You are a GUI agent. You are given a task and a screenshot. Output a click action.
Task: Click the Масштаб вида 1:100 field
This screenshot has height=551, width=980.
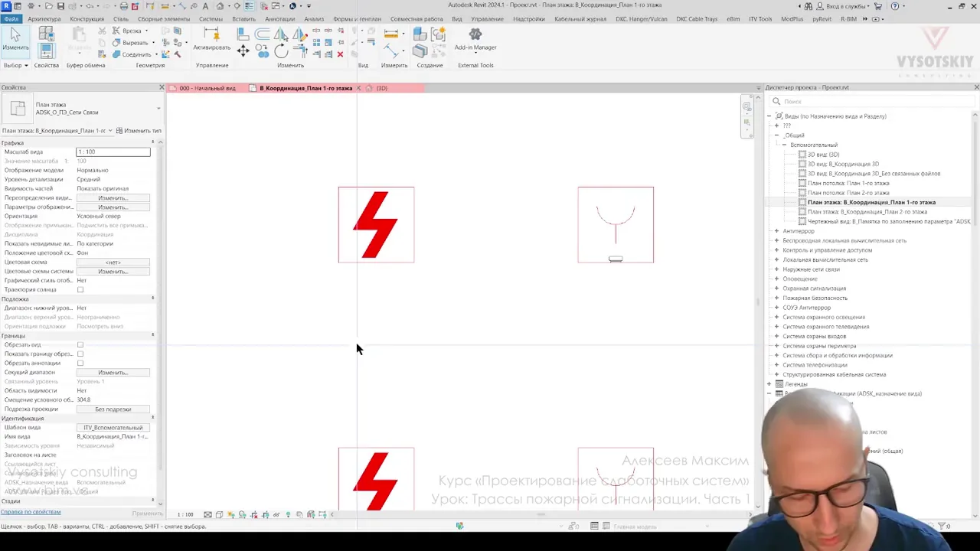click(113, 152)
